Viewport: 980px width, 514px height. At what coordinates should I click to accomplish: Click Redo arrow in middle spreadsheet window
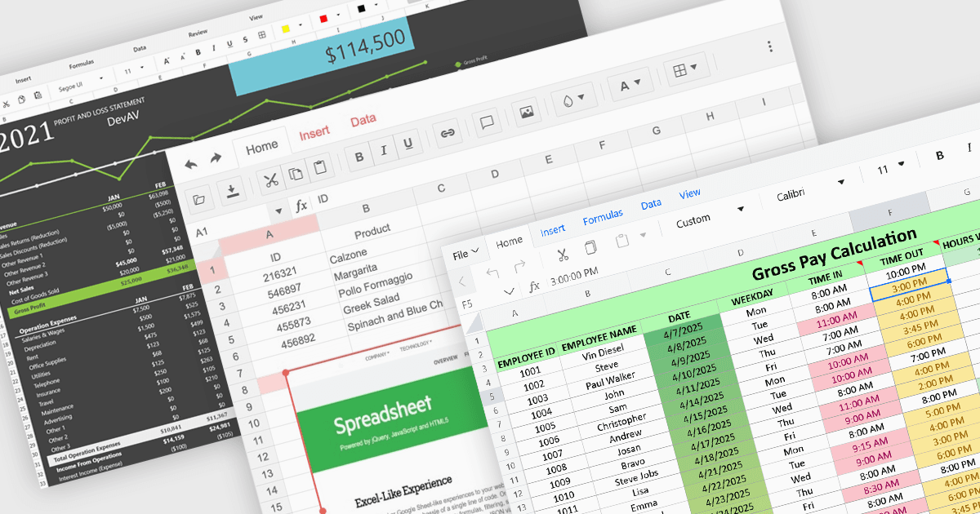point(216,159)
